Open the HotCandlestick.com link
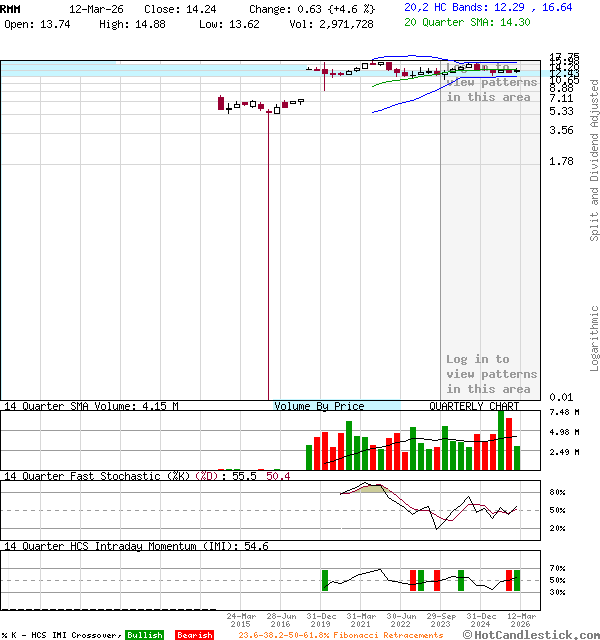600x640 pixels. pyautogui.click(x=536, y=635)
